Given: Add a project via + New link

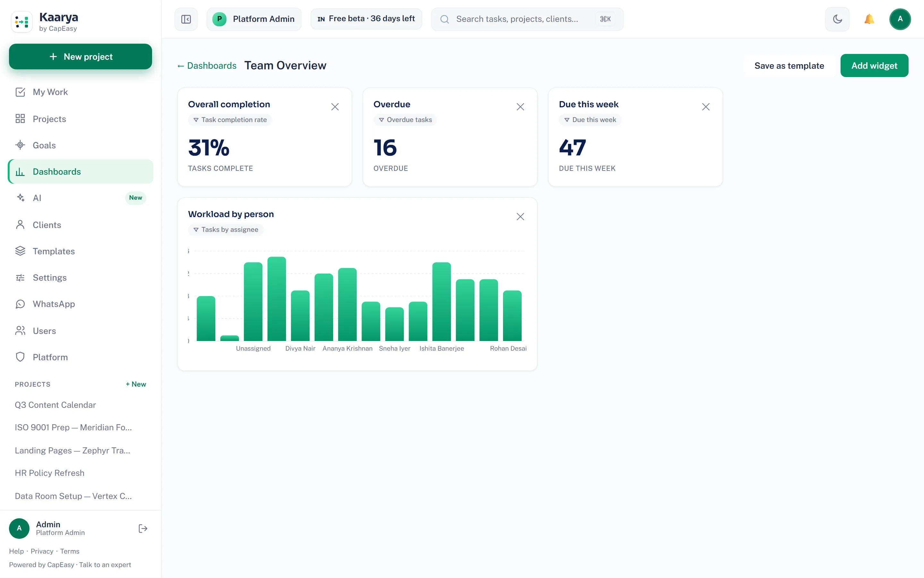Looking at the screenshot, I should click(x=136, y=384).
